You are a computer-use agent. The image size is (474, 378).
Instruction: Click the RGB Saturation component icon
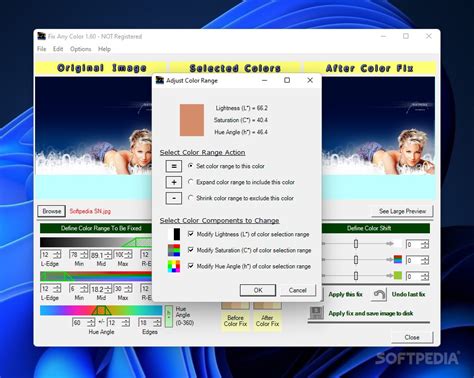pyautogui.click(x=174, y=250)
